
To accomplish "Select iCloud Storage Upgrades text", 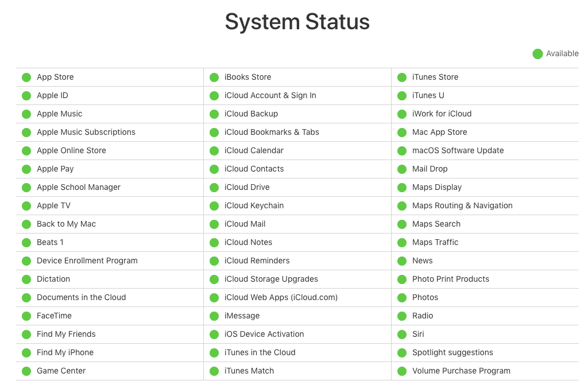I will click(271, 279).
